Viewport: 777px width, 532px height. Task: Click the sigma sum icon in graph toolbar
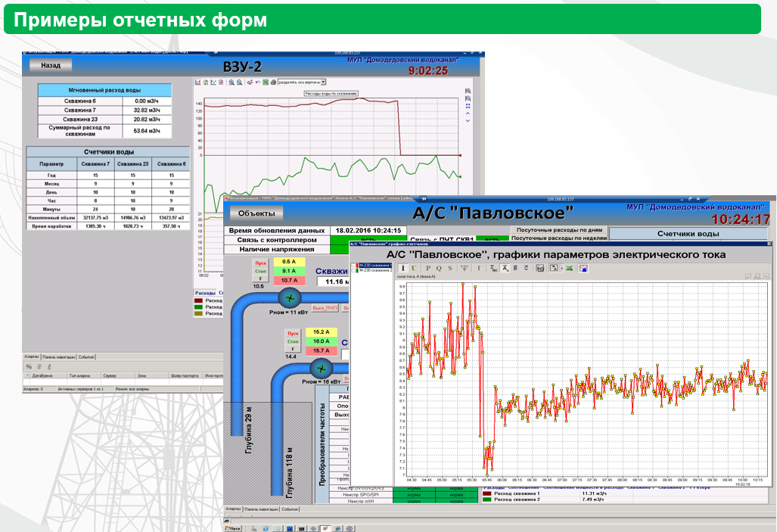pos(493,268)
